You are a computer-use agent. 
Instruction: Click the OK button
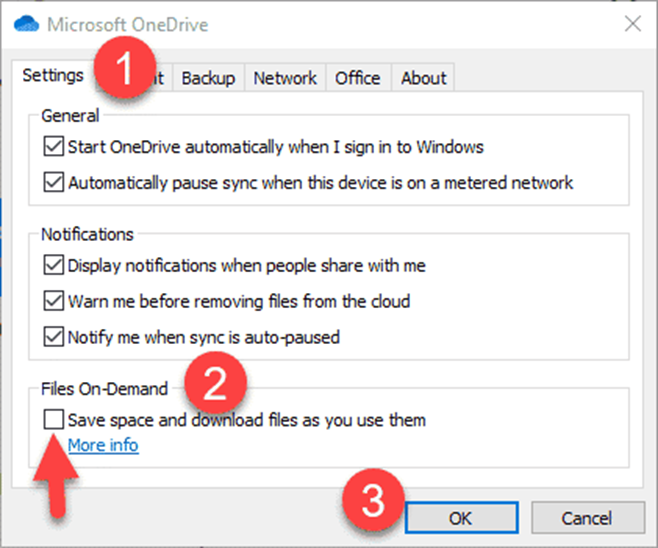(461, 518)
